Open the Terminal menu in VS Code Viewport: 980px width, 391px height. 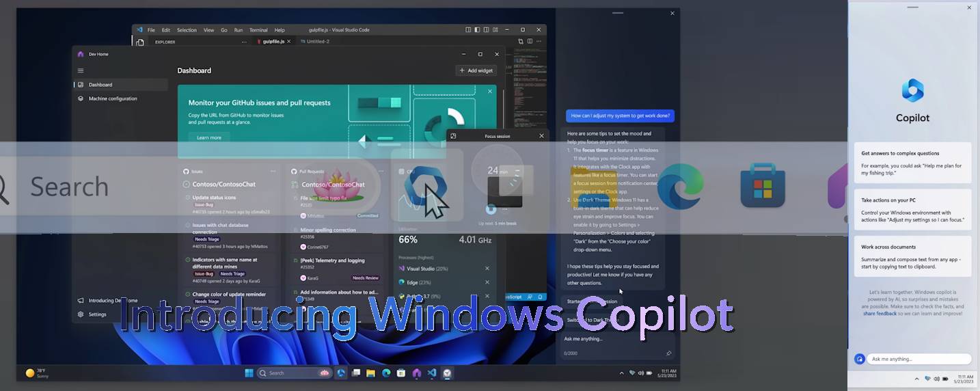(x=258, y=30)
